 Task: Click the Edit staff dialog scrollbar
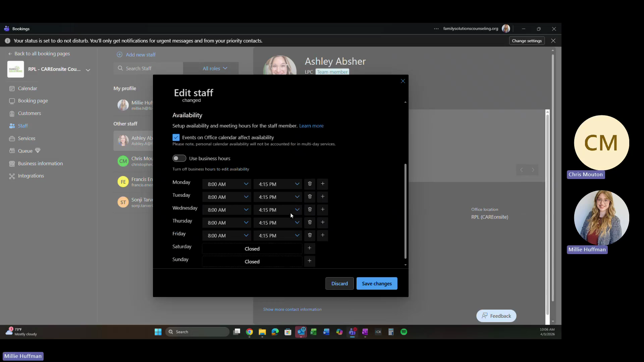pos(405,211)
